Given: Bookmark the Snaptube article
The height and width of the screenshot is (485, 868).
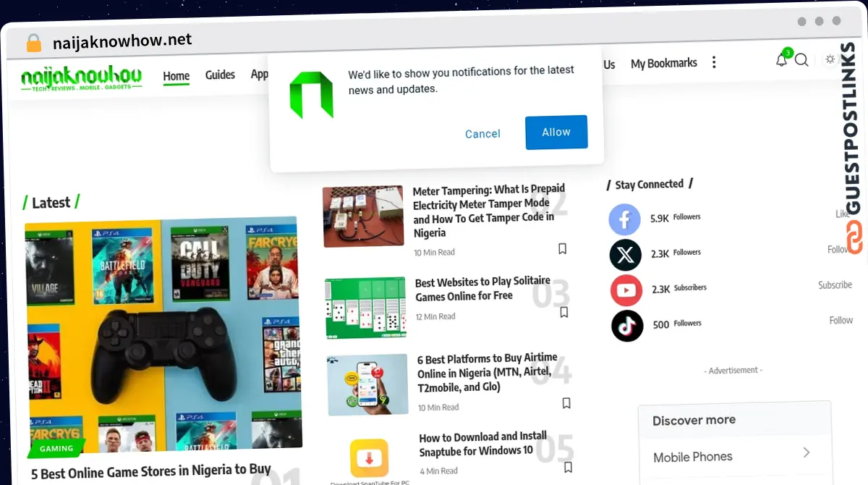Looking at the screenshot, I should click(x=568, y=467).
